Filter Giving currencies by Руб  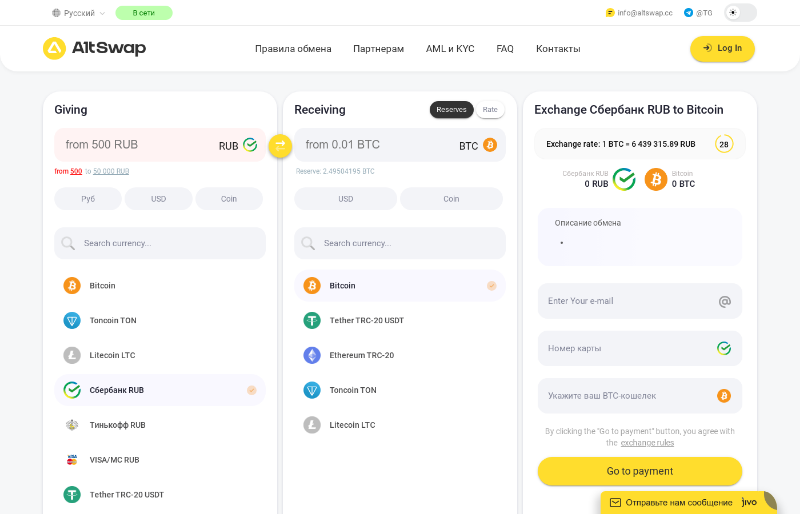tap(88, 199)
